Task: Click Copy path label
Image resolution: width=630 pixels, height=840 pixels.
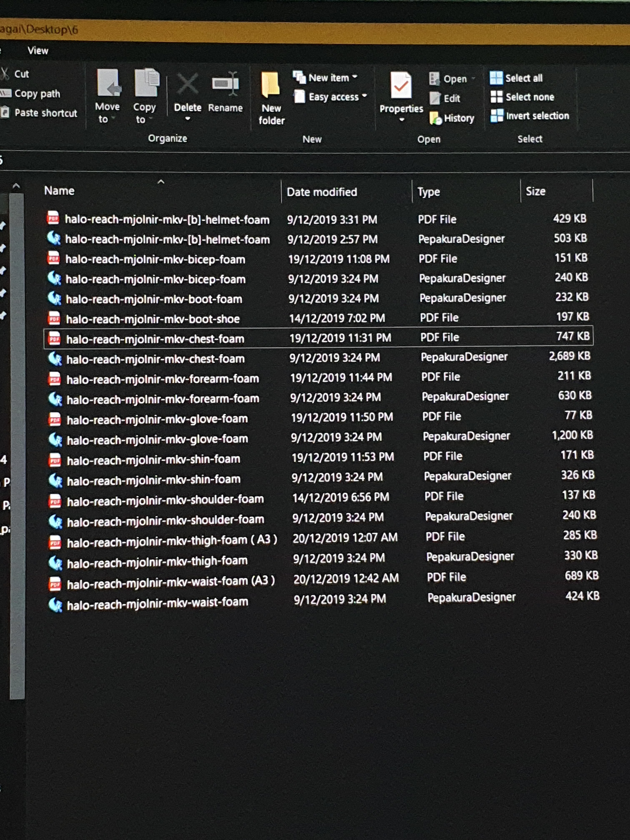Action: [37, 93]
